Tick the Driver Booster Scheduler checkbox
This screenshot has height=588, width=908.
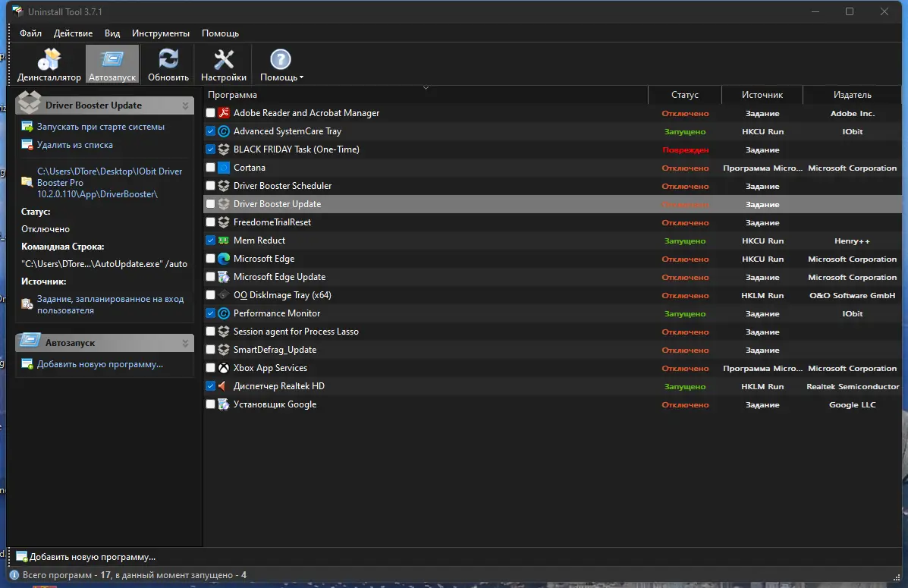tap(211, 186)
